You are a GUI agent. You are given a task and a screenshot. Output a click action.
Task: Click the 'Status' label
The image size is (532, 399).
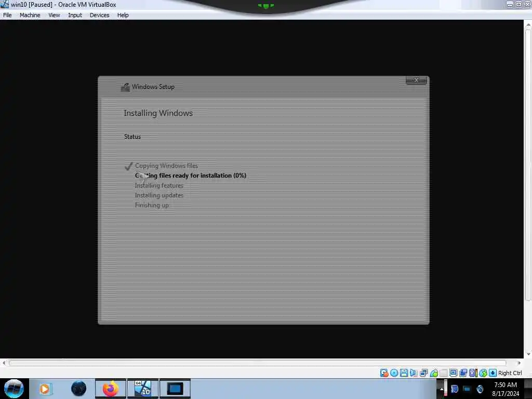tap(132, 137)
